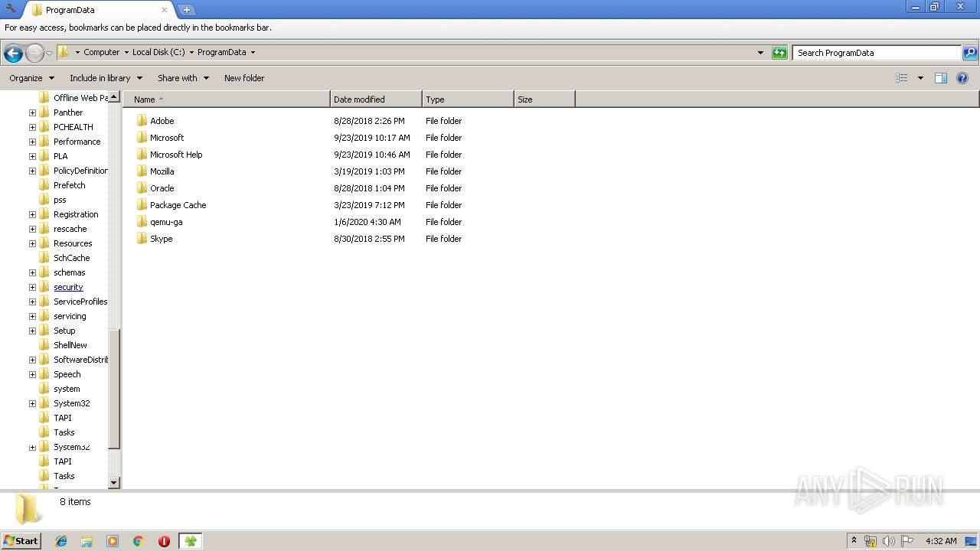The image size is (980, 551).
Task: Select the ShellNew folder in the tree
Action: (70, 345)
